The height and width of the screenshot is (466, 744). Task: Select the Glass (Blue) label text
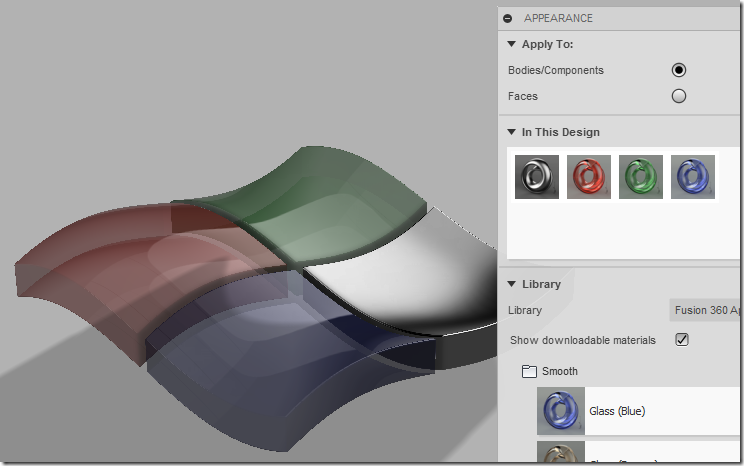617,411
